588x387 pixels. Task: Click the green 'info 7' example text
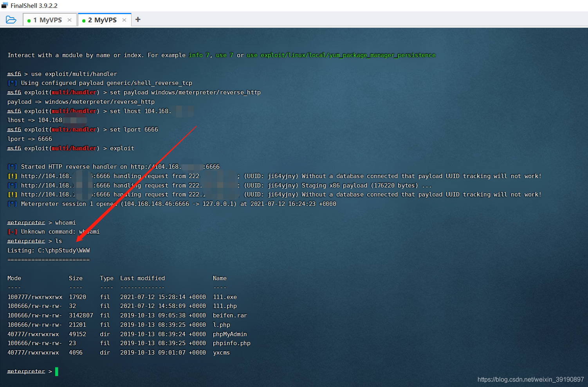(x=199, y=55)
